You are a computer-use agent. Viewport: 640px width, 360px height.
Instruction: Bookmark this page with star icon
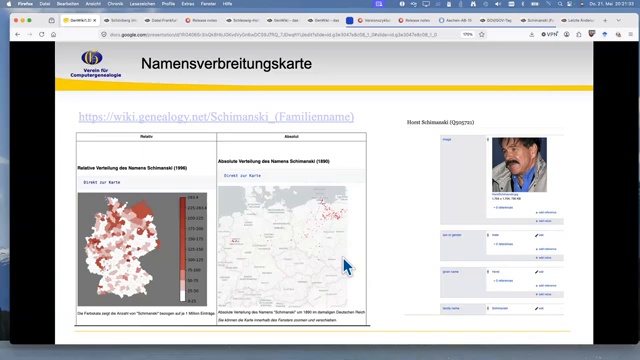pos(482,35)
